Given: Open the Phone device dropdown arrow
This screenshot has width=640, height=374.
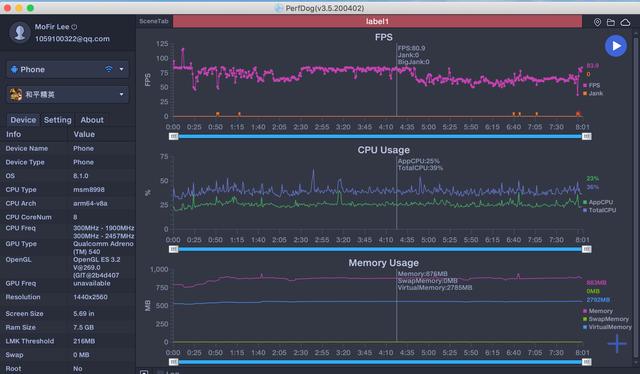Looking at the screenshot, I should [x=121, y=69].
